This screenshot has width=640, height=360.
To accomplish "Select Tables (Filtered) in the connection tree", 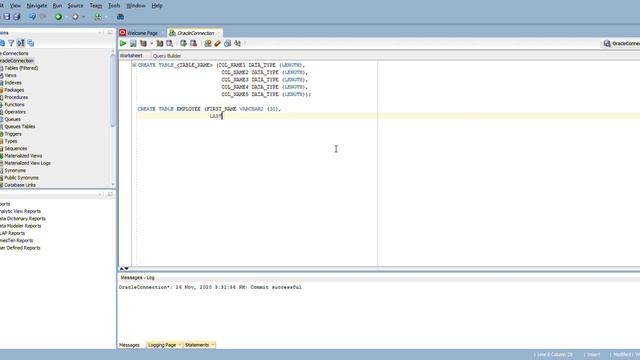I will [x=21, y=68].
